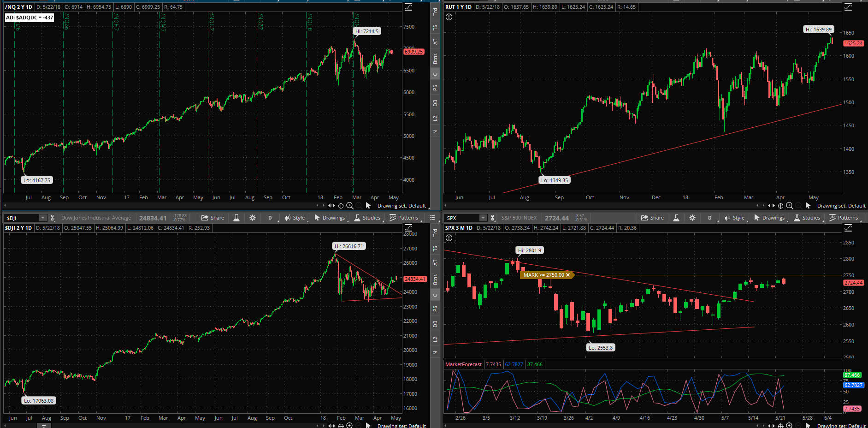The height and width of the screenshot is (428, 868).
Task: Open the AT side tab beside /NQ chart
Action: tap(435, 42)
